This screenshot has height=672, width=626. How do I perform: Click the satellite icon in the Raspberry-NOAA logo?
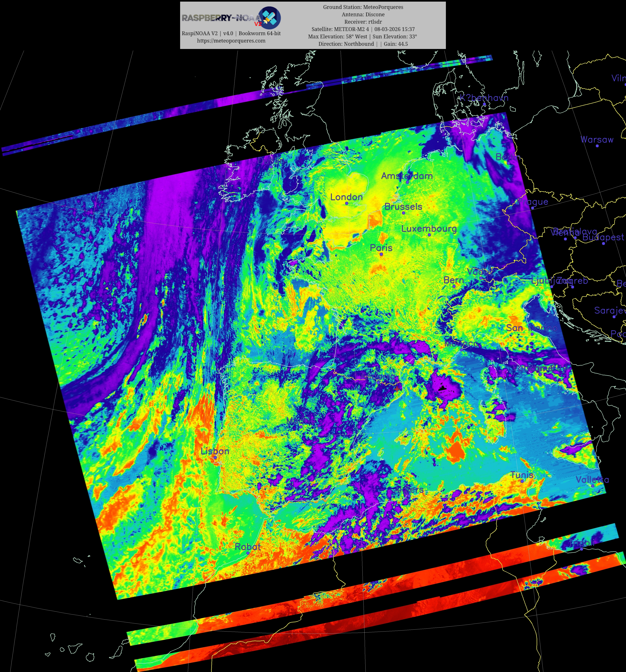pyautogui.click(x=270, y=18)
